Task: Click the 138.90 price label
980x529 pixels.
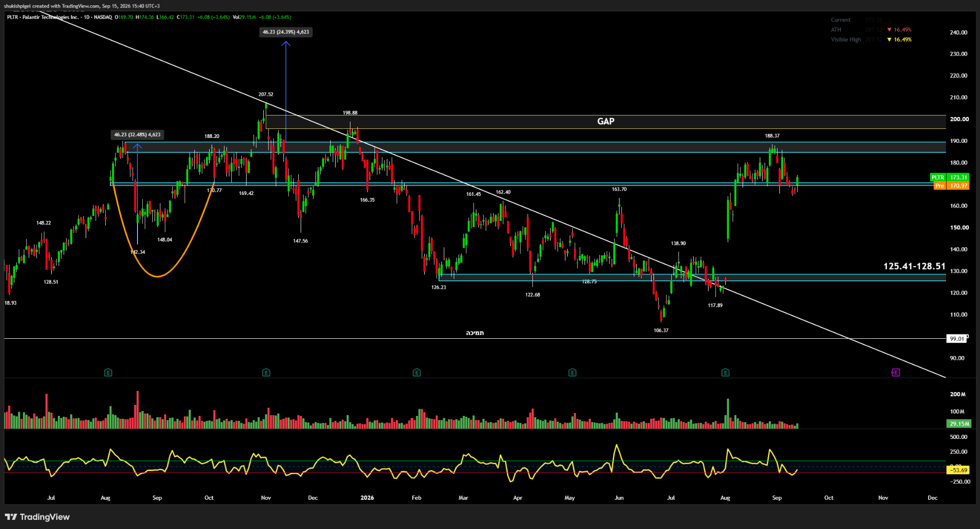Action: pyautogui.click(x=678, y=243)
